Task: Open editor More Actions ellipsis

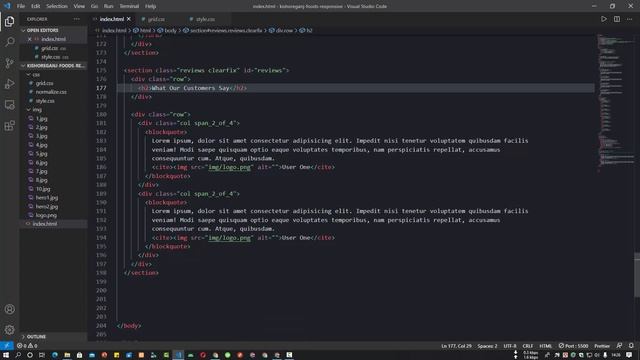Action: point(629,19)
